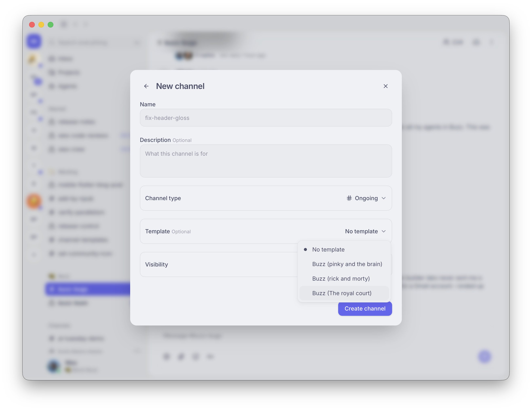Collapse the Template dropdown chevron
The height and width of the screenshot is (410, 532).
click(x=384, y=231)
